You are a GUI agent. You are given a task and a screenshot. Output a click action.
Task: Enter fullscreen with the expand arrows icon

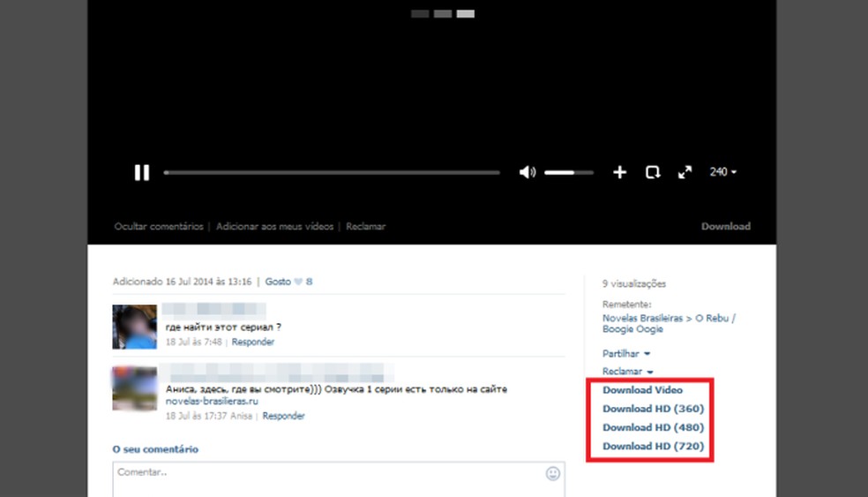click(685, 172)
